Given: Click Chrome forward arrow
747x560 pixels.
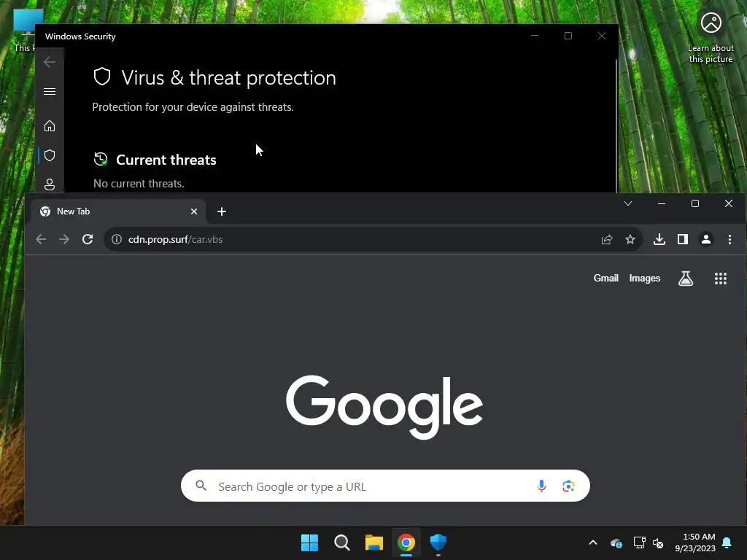Looking at the screenshot, I should pyautogui.click(x=64, y=239).
